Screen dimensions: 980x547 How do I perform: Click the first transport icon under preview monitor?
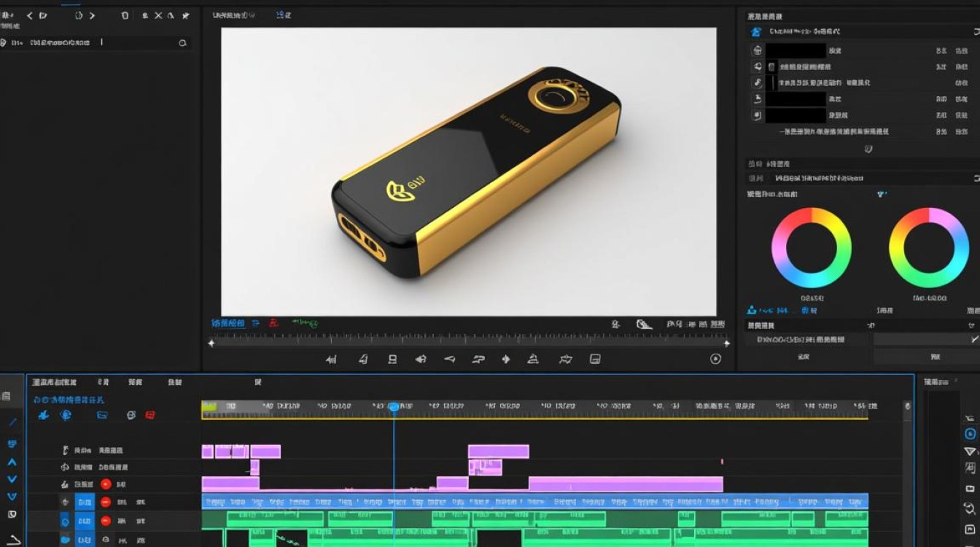point(331,359)
